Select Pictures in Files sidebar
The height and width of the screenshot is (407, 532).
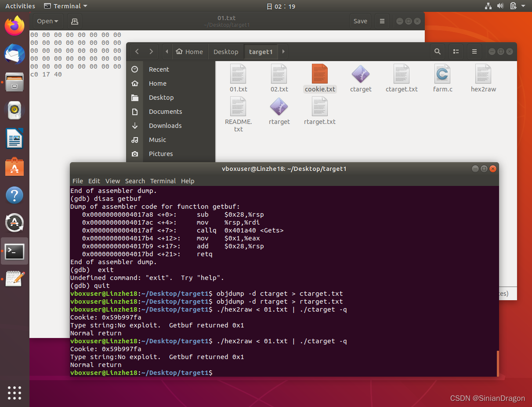tap(171, 154)
